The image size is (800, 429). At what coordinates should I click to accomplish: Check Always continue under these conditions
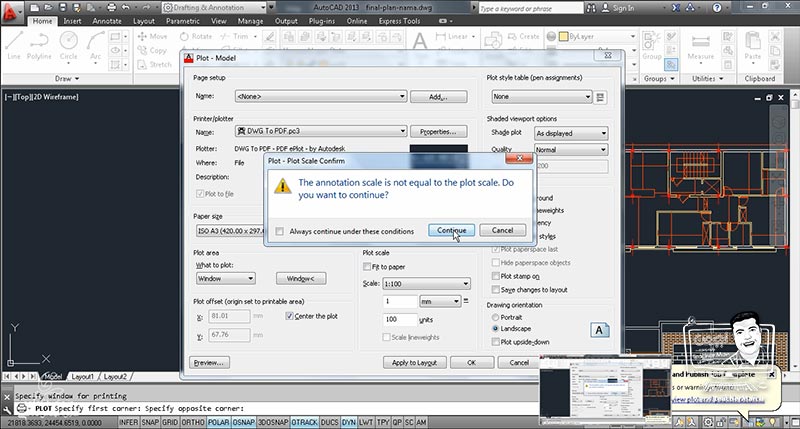(x=280, y=232)
